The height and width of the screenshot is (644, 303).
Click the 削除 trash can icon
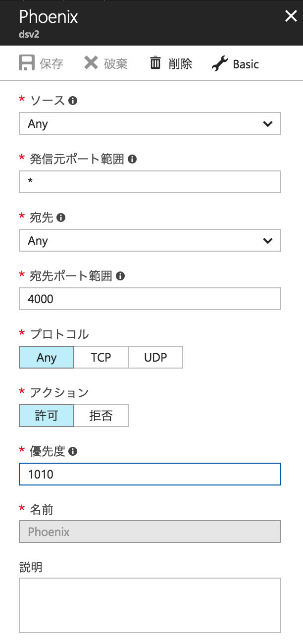click(x=155, y=63)
